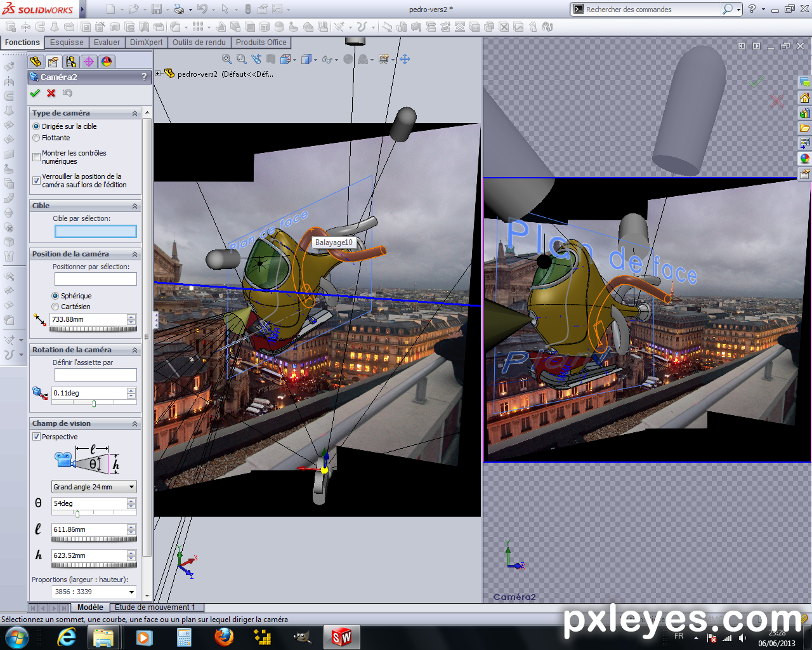
Task: Click the Save floppy disk icon
Action: (x=157, y=9)
